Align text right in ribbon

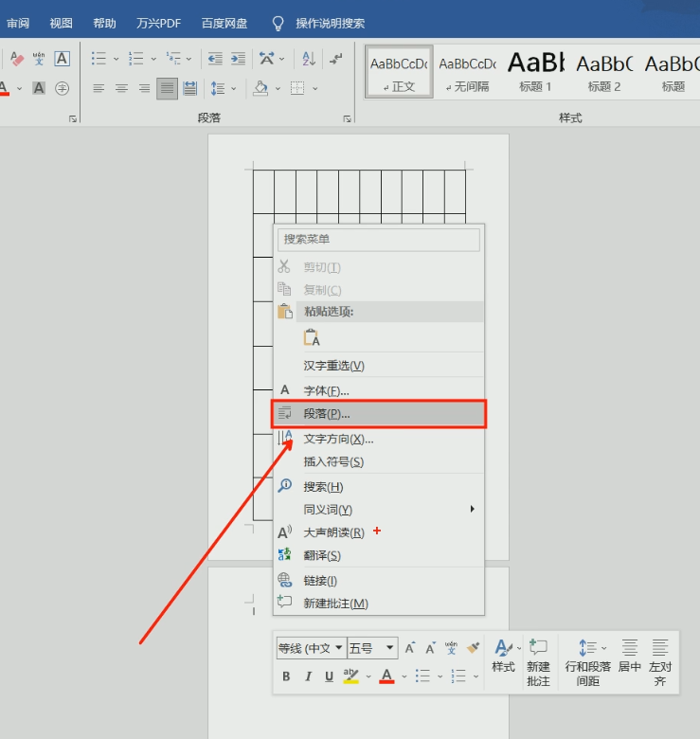pyautogui.click(x=144, y=88)
